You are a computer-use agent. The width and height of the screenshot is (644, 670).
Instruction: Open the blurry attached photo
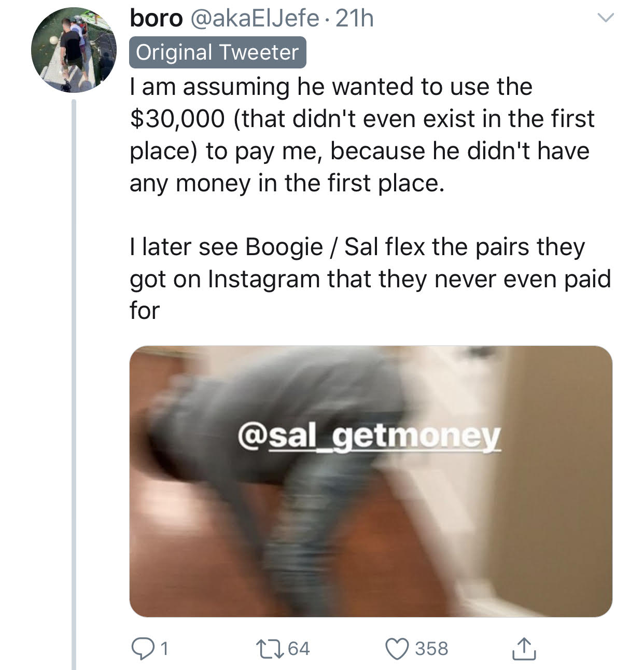[x=371, y=481]
